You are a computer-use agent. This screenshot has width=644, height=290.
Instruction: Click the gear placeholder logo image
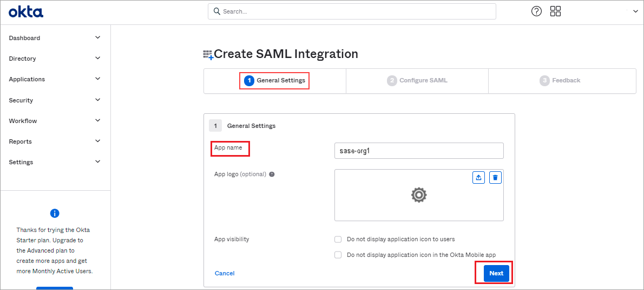(419, 195)
